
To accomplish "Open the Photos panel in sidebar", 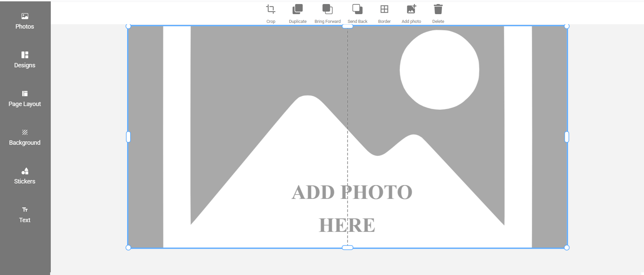I will [x=25, y=21].
